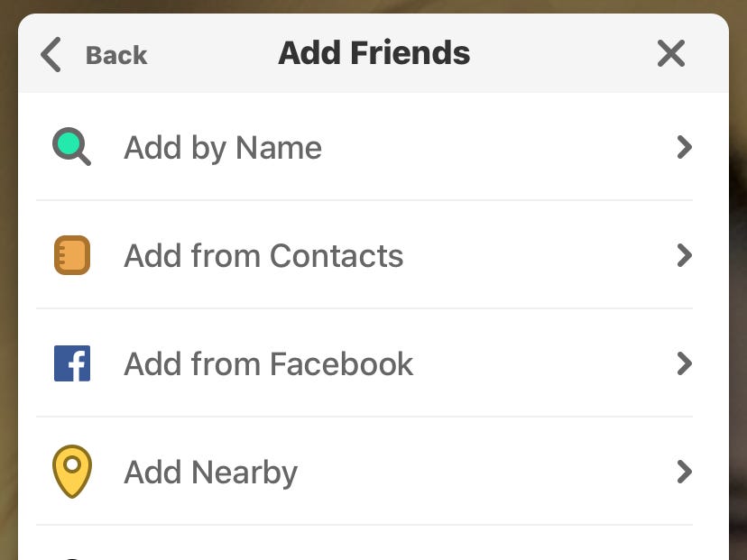Screen dimensions: 747x560
Task: Close the Add Friends dialog with X
Action: pyautogui.click(x=671, y=53)
